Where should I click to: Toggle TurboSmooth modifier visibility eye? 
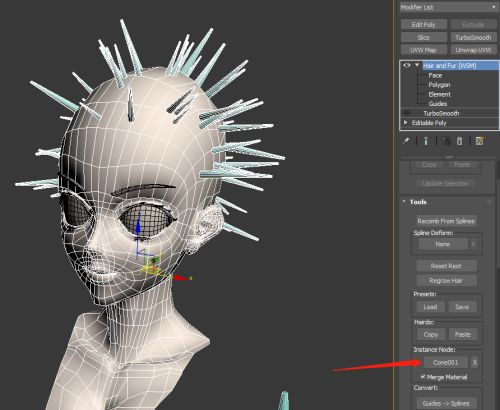(x=407, y=113)
